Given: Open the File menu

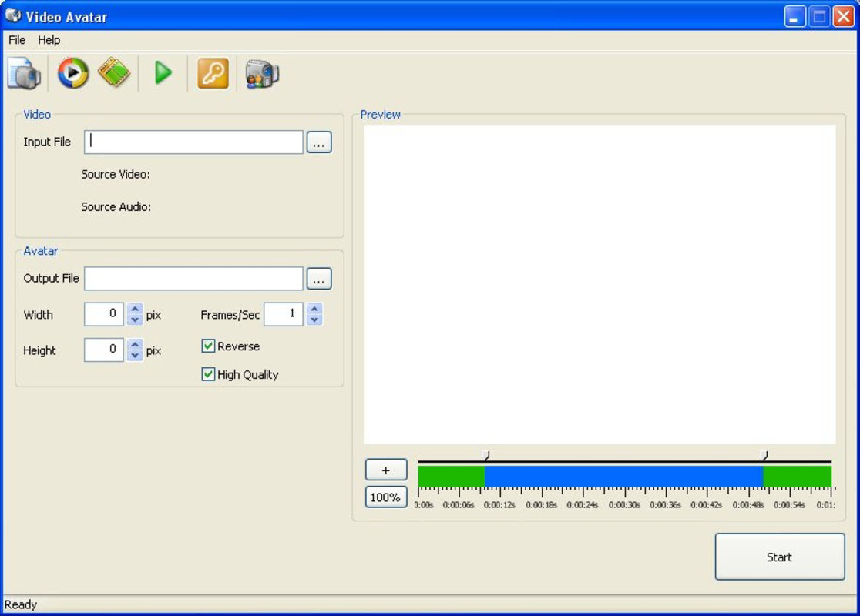Looking at the screenshot, I should (x=17, y=40).
